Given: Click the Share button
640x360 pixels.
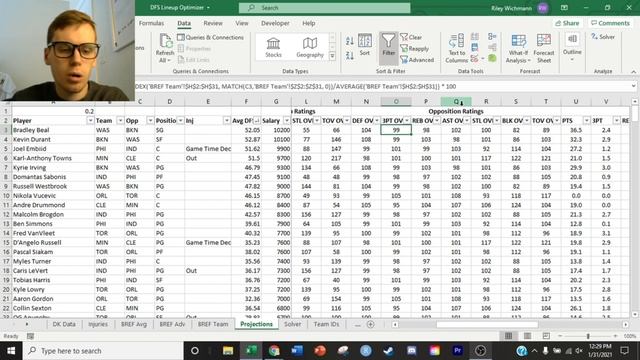Looking at the screenshot, I should [x=567, y=23].
